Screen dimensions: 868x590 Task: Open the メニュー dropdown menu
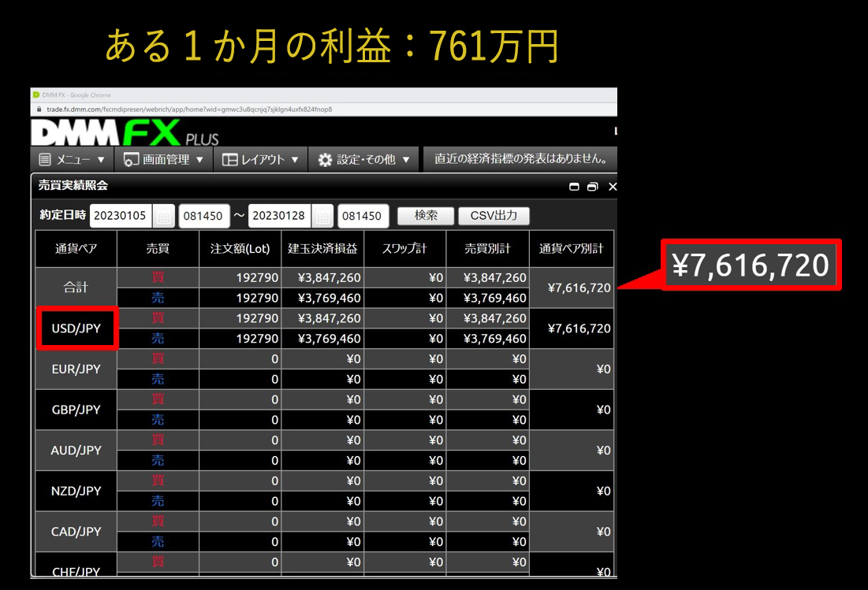coord(72,159)
